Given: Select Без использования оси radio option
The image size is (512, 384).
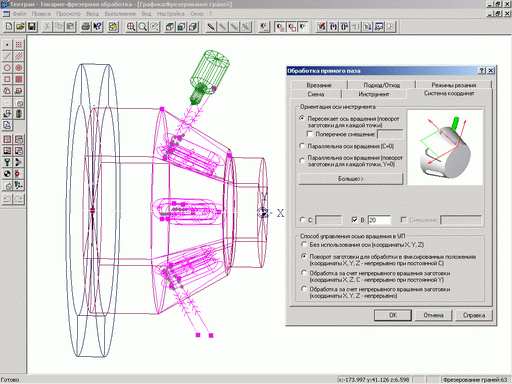Looking at the screenshot, I should pos(304,245).
